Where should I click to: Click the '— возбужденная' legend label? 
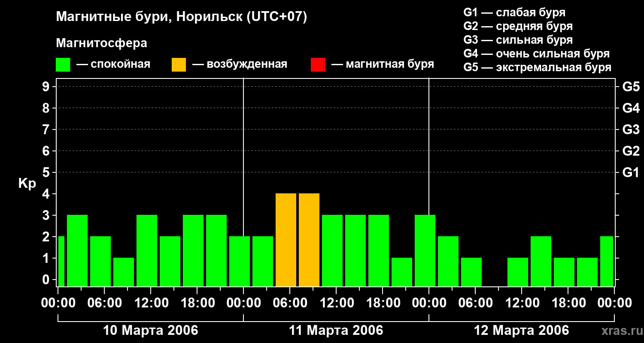pos(240,65)
